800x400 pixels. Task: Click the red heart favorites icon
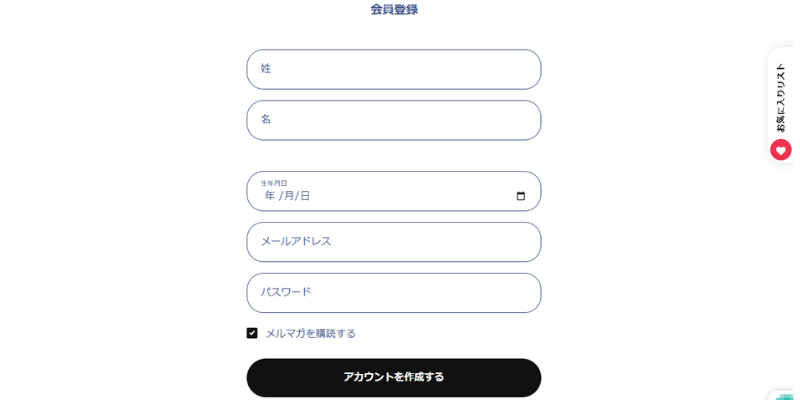pos(781,150)
